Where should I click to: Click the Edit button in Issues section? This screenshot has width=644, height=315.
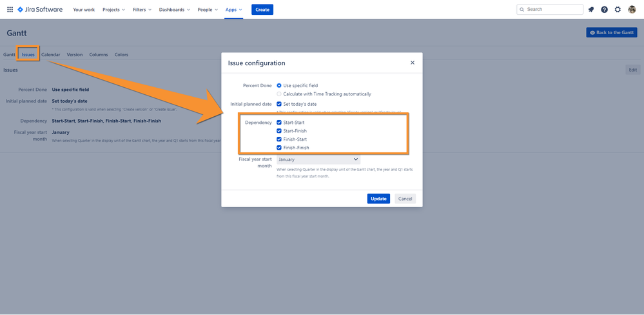(x=633, y=70)
